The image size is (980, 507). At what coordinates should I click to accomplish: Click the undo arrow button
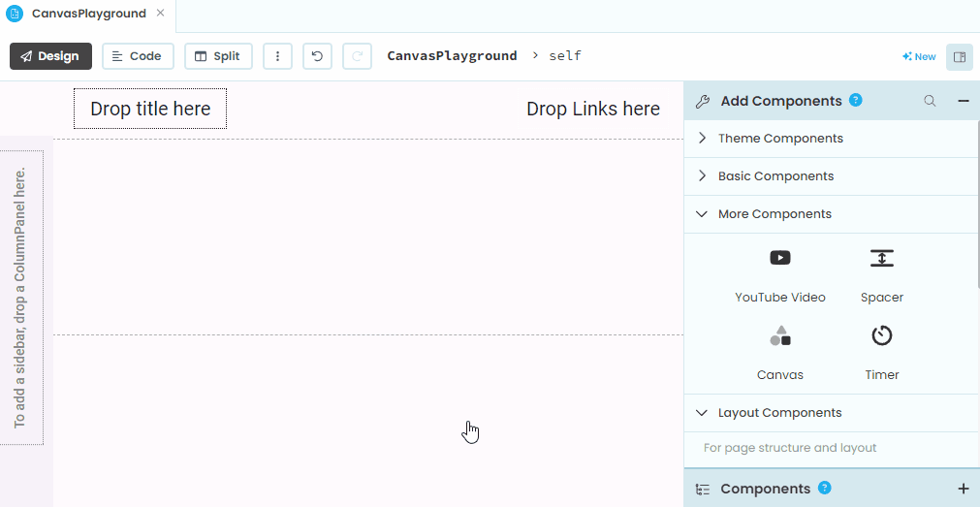point(317,56)
